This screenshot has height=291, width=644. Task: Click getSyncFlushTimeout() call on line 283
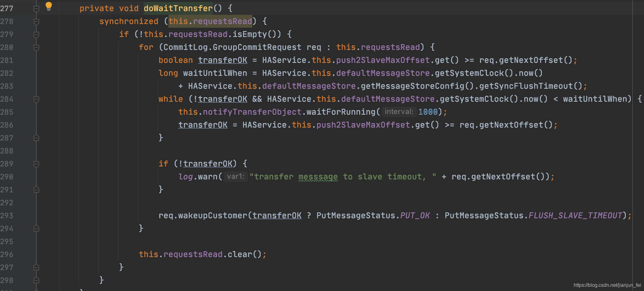pyautogui.click(x=531, y=86)
